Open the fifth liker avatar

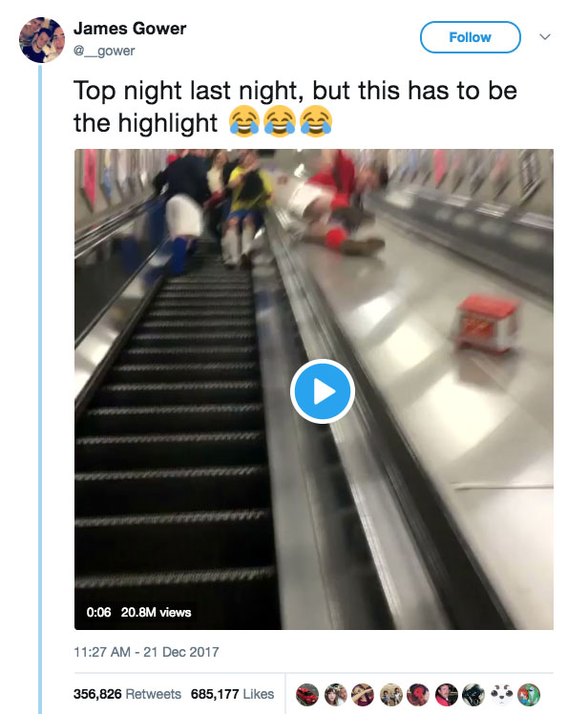(x=418, y=695)
